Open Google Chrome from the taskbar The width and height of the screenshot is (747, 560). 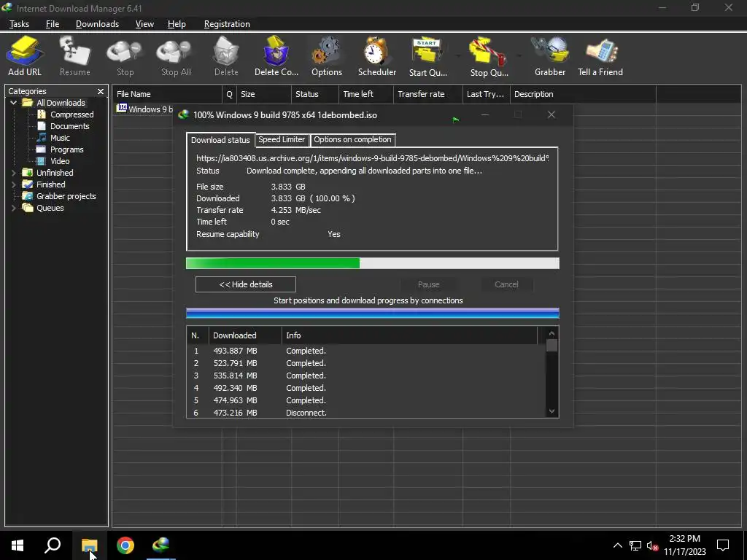[125, 545]
